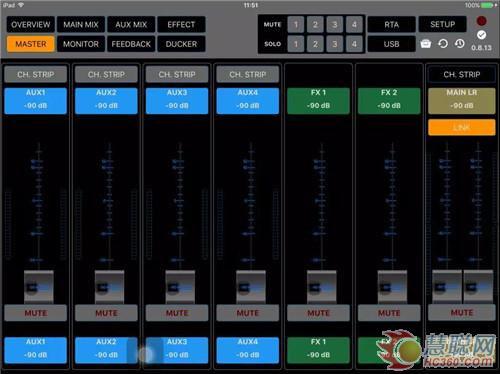The height and width of the screenshot is (374, 500).
Task: Switch to the OVERVIEW tab
Action: click(31, 24)
